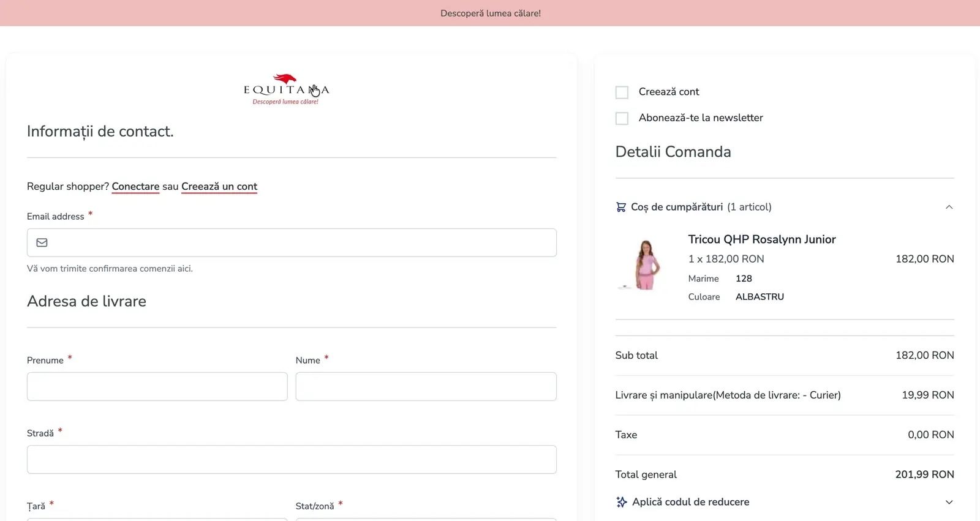Tick the Creează cont checkbox
Screen dimensions: 980x521
click(x=622, y=92)
